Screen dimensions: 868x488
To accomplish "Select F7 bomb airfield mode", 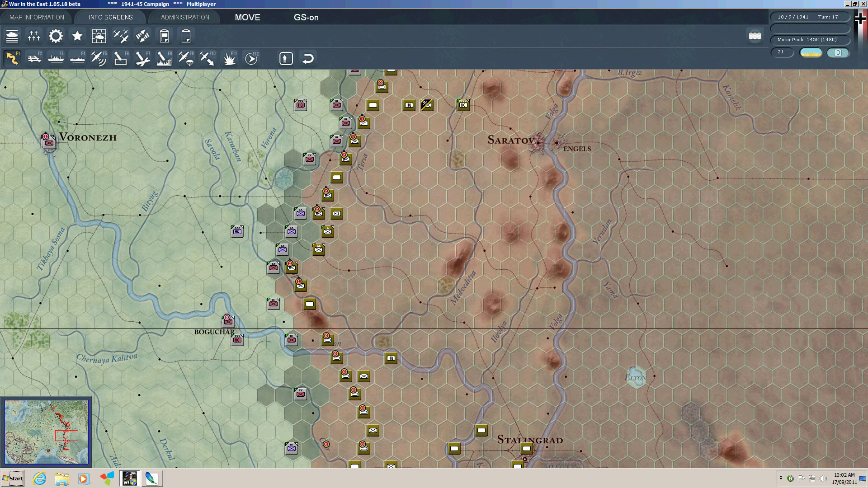I will tap(142, 58).
